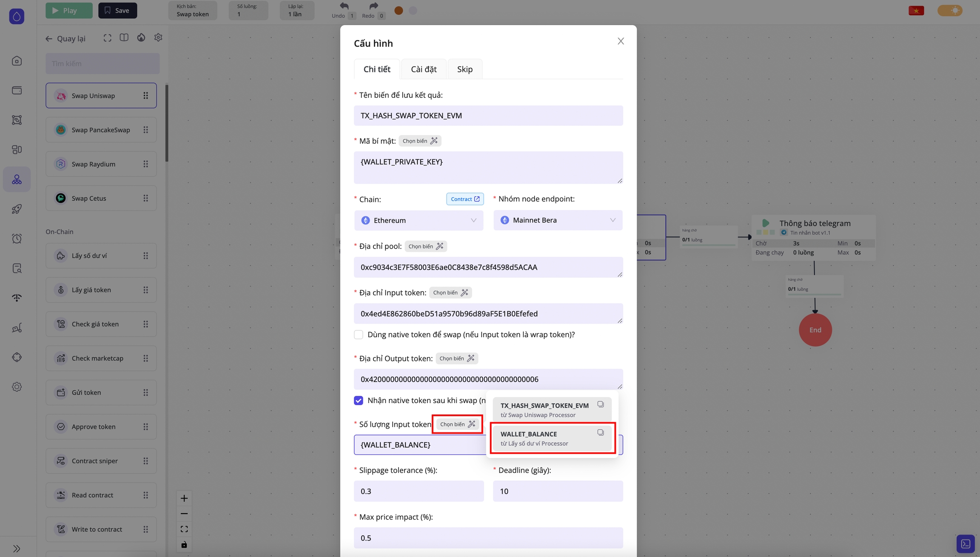Click the canvas lock icon
Image resolution: width=980 pixels, height=557 pixels.
(x=184, y=545)
